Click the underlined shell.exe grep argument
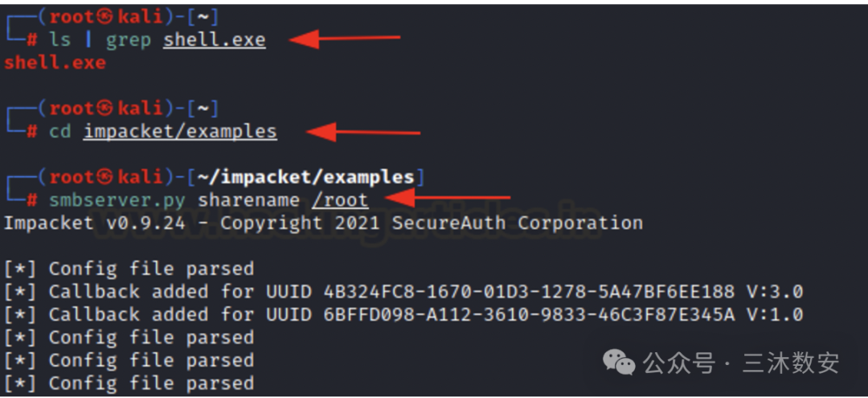This screenshot has width=868, height=398. click(215, 40)
